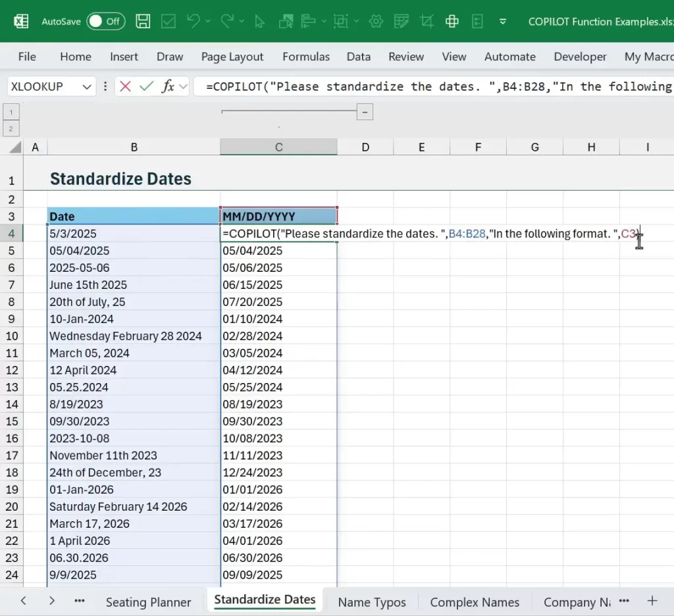Switch to the Seating Planner sheet
This screenshot has height=616, width=674.
coord(148,602)
